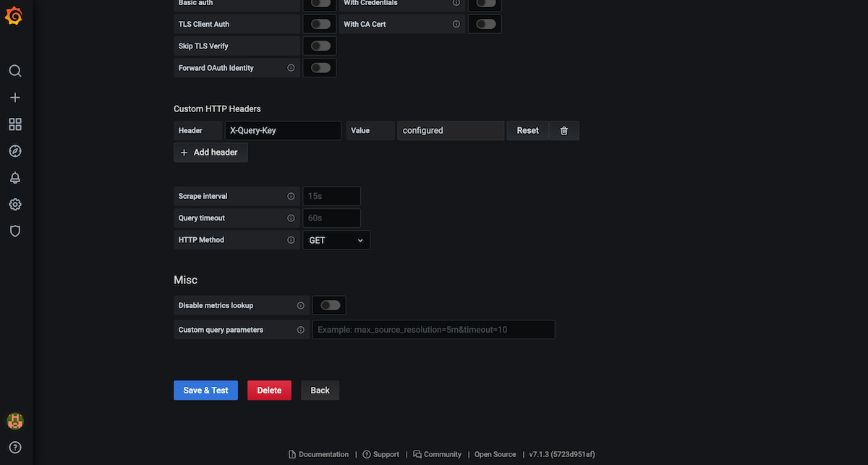Click the Custom query parameters input field
Viewport: 868px width, 465px height.
433,330
